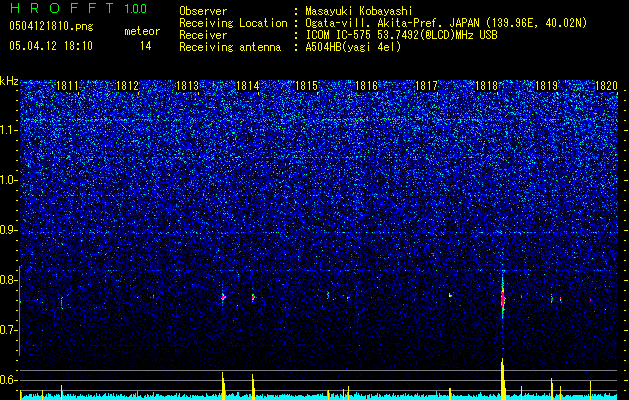
Task: Click the Receiving Location label
Action: [233, 23]
